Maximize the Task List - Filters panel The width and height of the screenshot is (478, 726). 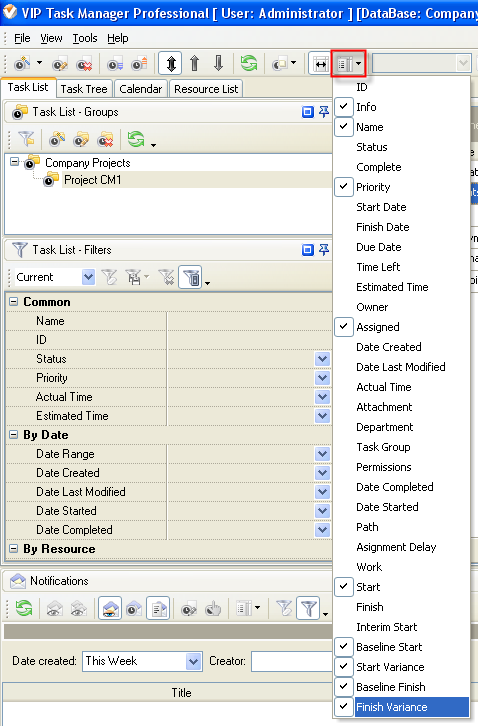(308, 250)
